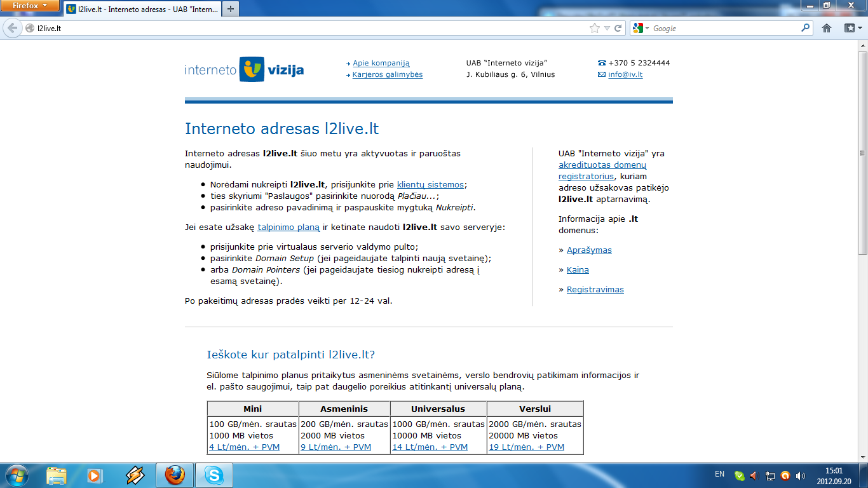
Task: Open Winamp from the taskbar
Action: [135, 475]
